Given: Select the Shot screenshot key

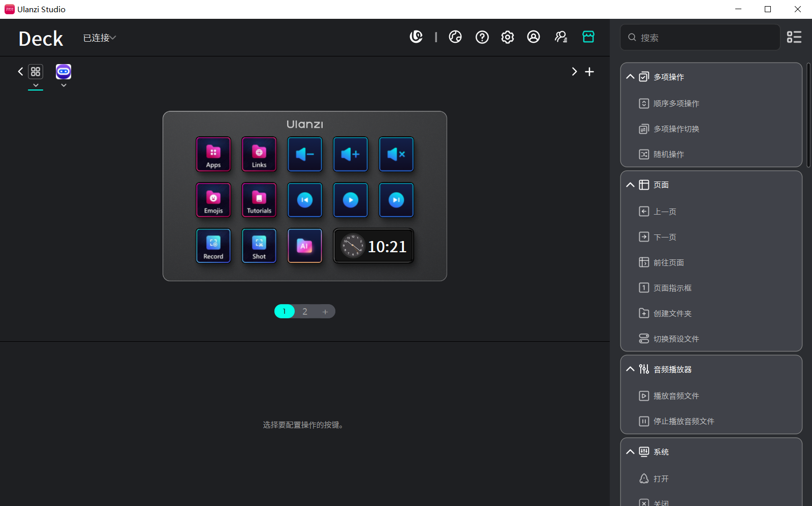Looking at the screenshot, I should [259, 246].
